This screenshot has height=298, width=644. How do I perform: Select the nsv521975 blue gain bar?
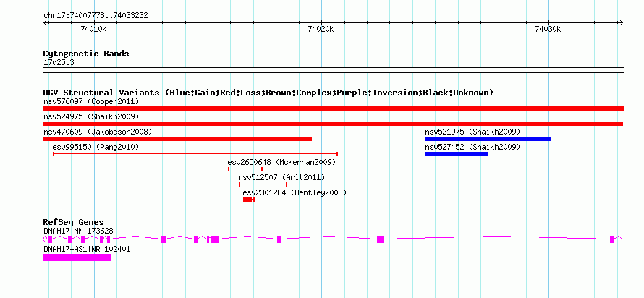(488, 139)
